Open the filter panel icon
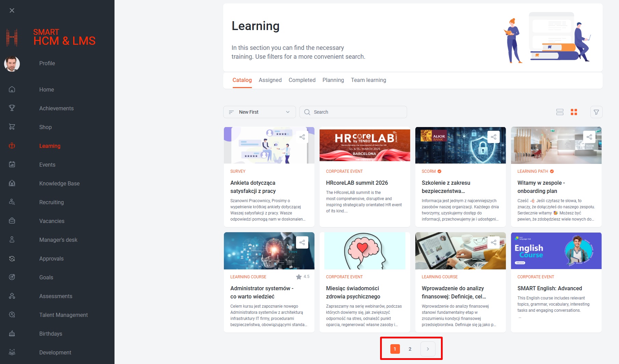 click(596, 112)
